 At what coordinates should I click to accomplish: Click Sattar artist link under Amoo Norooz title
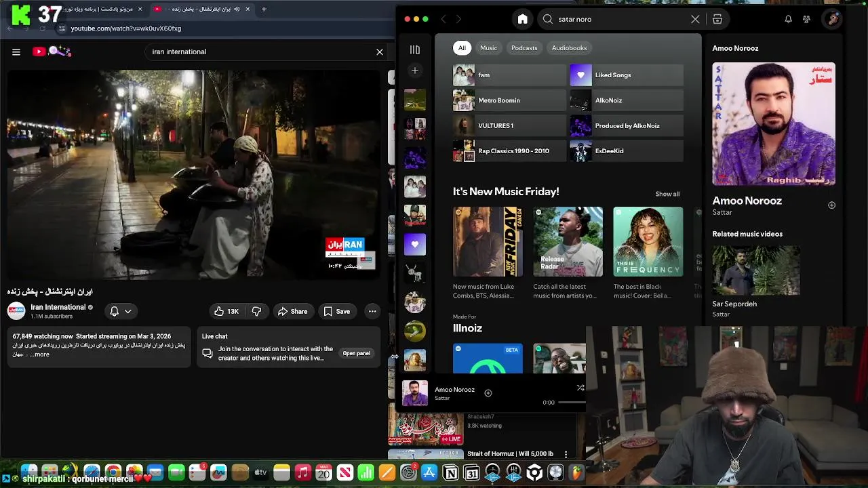click(722, 212)
